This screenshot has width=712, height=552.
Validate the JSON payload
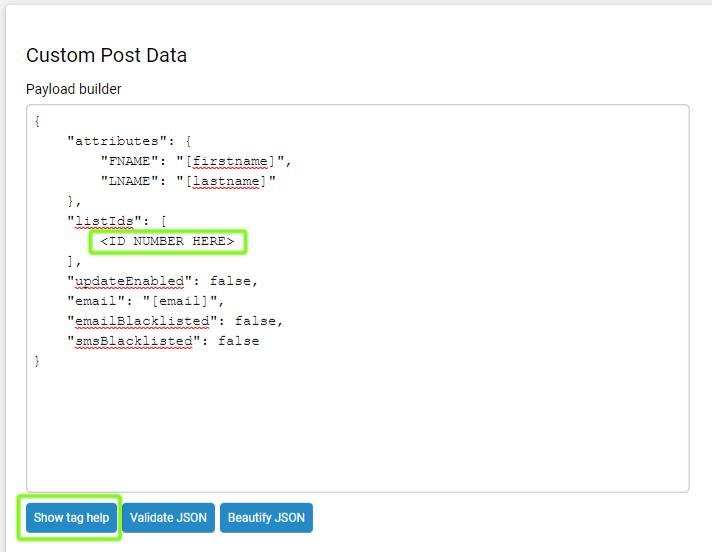click(168, 518)
